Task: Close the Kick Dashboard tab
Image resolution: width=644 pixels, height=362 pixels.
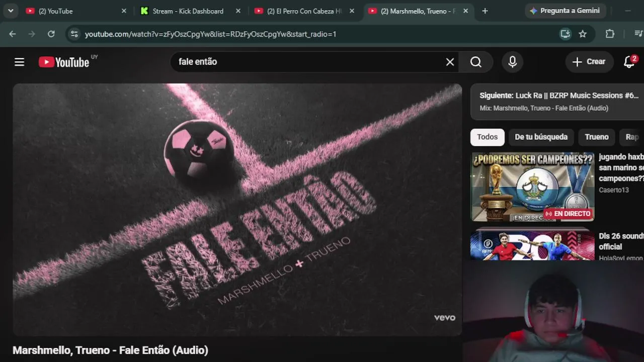Action: (238, 11)
